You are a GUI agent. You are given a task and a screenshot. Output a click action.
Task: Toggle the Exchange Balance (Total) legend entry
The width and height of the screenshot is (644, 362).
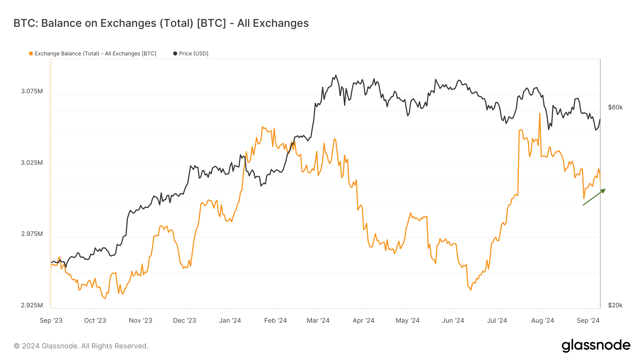[95, 54]
